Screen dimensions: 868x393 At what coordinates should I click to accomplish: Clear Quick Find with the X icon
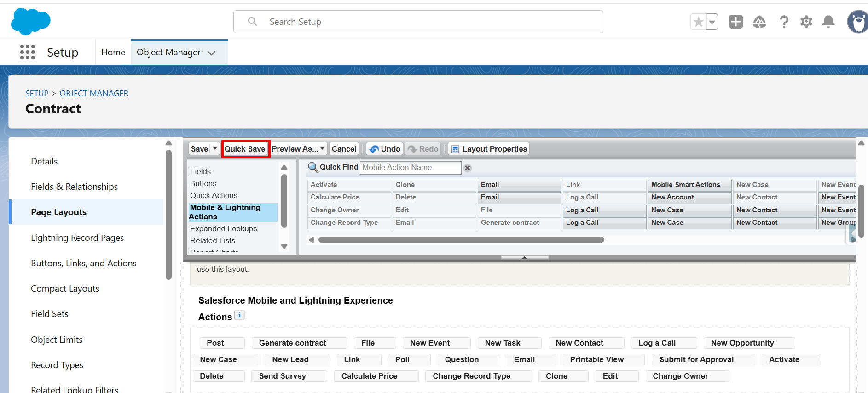467,168
